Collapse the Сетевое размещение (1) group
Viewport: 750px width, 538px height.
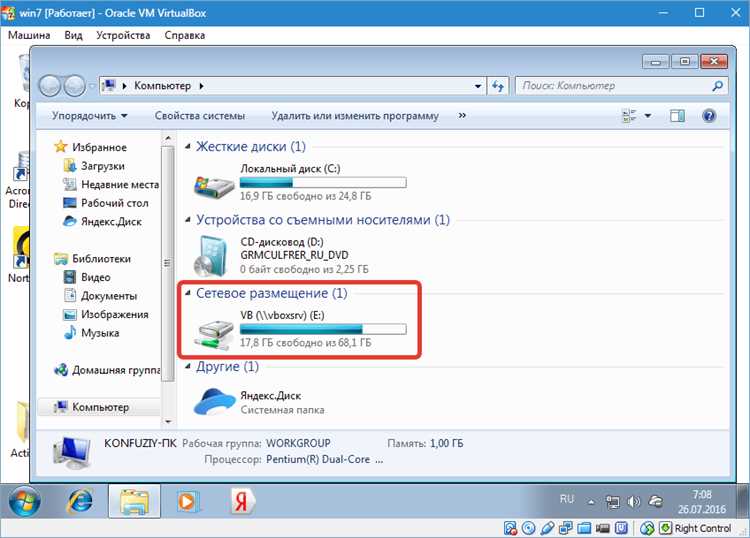(x=188, y=293)
